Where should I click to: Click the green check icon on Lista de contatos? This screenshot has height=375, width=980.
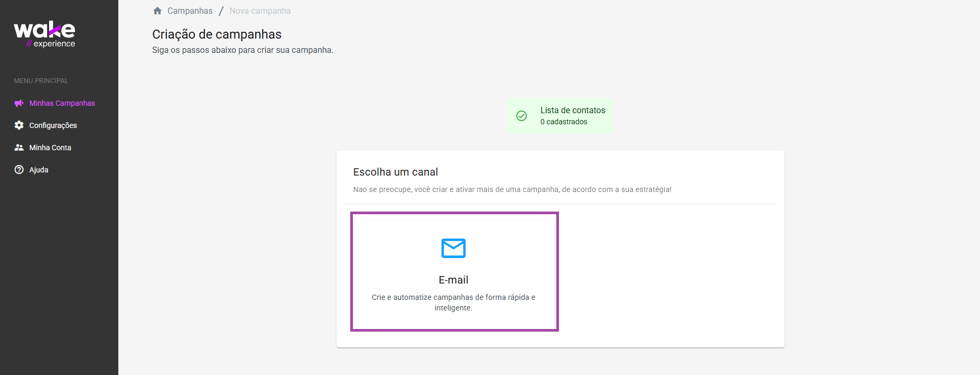521,116
